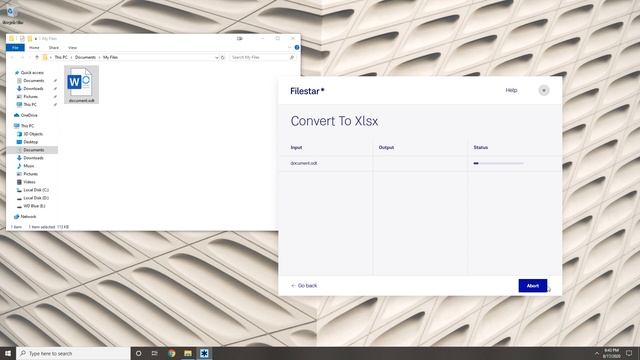
Task: Click the Status column header
Action: (x=480, y=147)
